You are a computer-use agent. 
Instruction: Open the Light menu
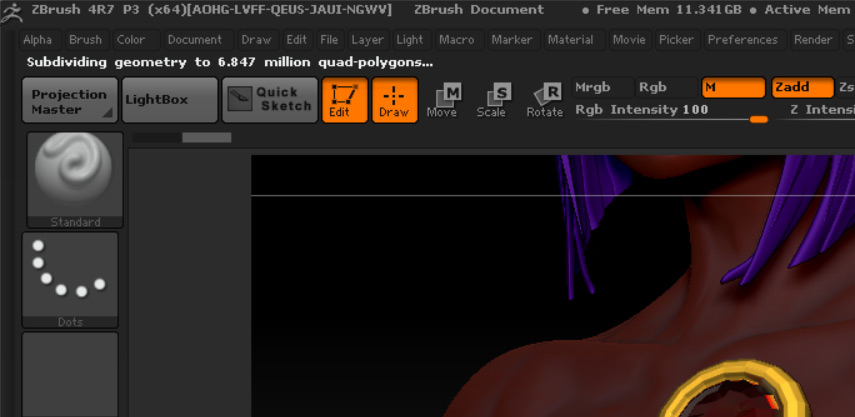coord(410,40)
